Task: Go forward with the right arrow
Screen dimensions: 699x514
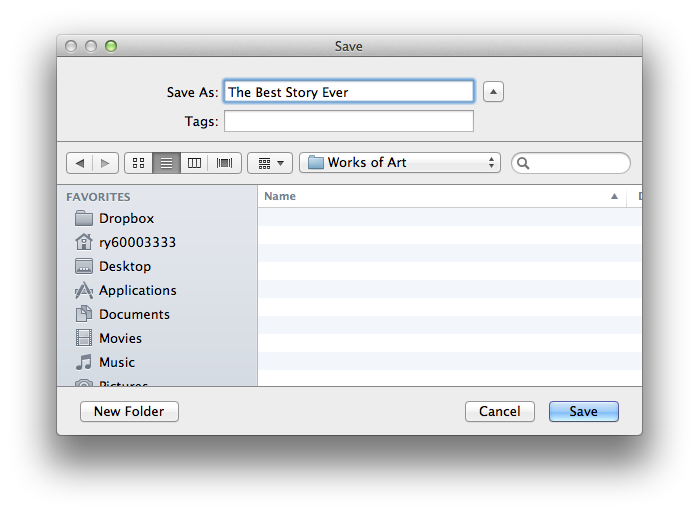Action: (105, 163)
